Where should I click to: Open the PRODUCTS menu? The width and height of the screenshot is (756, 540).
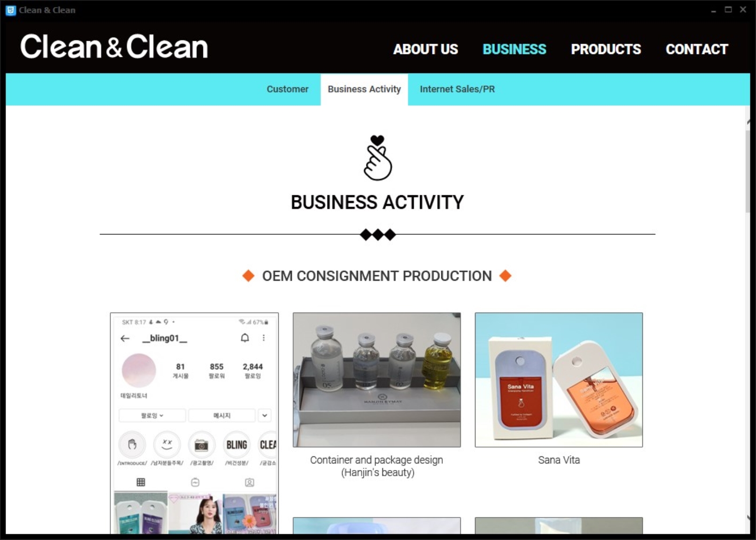pos(606,49)
